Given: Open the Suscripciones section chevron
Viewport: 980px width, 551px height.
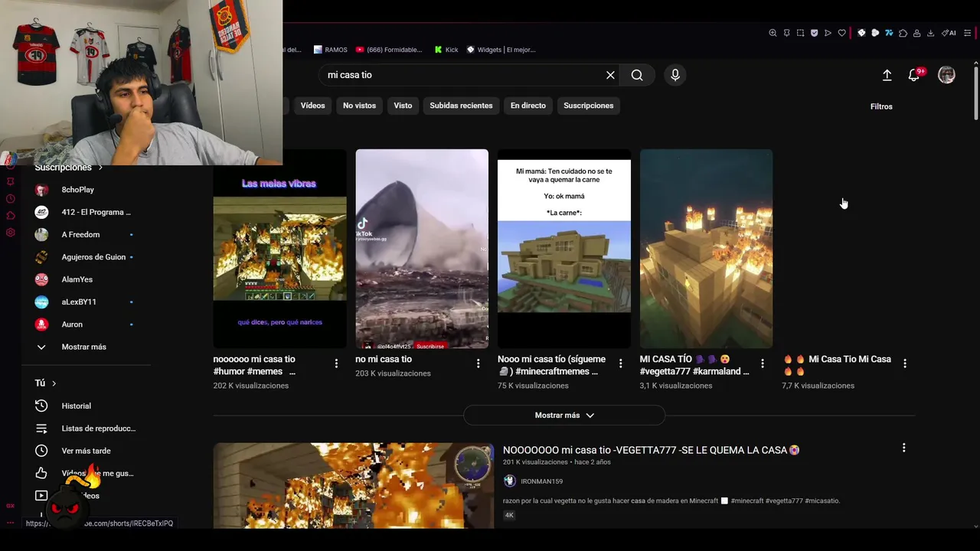Looking at the screenshot, I should [x=100, y=167].
